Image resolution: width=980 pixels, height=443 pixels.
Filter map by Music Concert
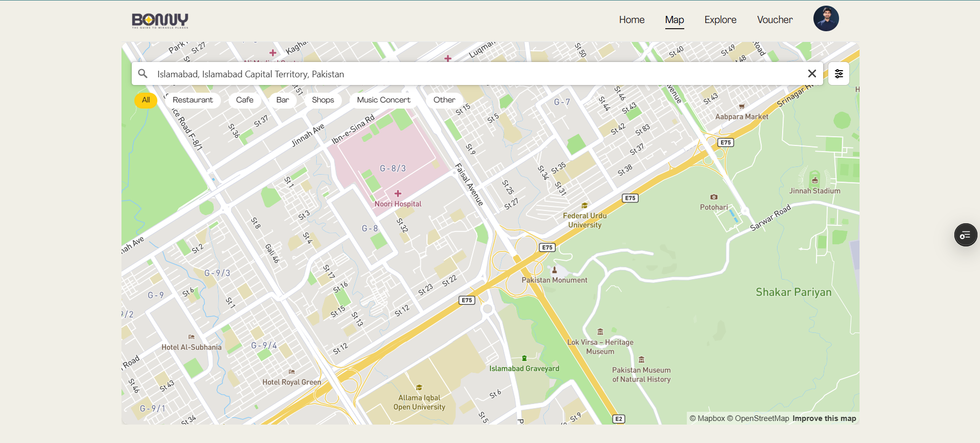(384, 100)
